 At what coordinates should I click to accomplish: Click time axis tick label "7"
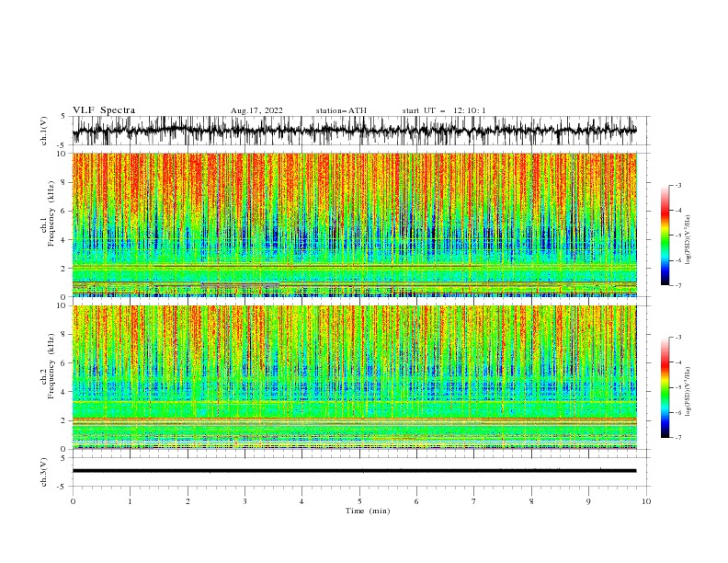click(x=474, y=501)
